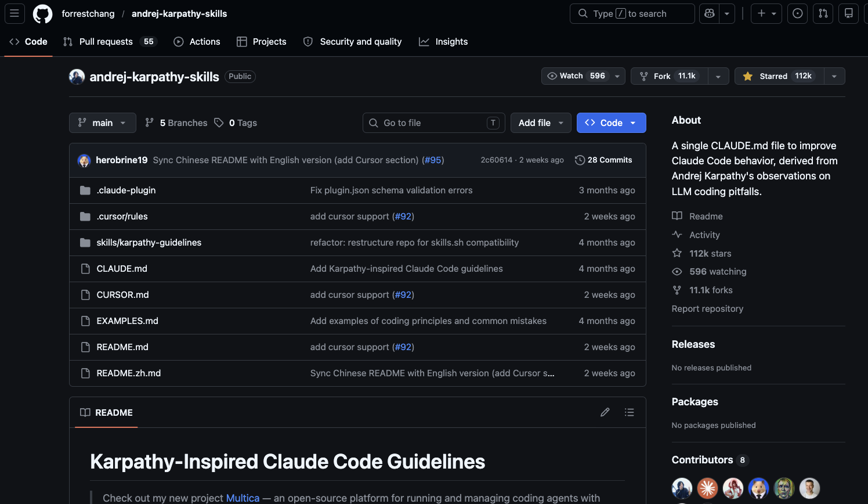Image resolution: width=868 pixels, height=504 pixels.
Task: Open the Add file dropdown
Action: tap(541, 123)
